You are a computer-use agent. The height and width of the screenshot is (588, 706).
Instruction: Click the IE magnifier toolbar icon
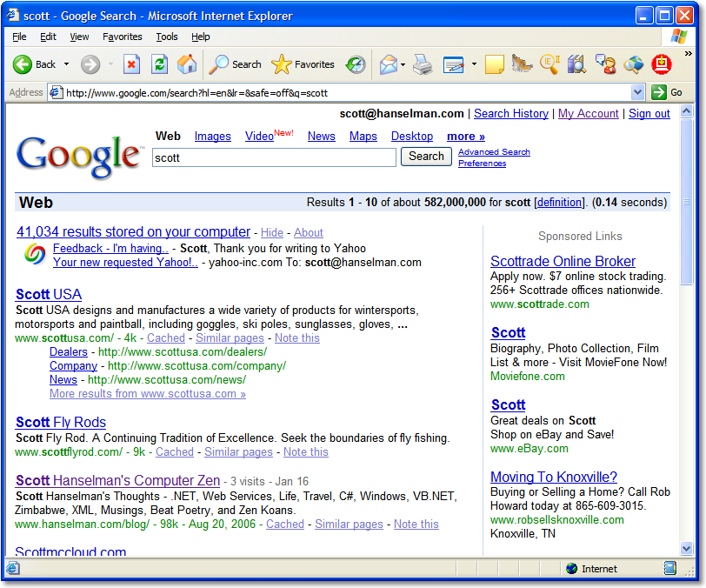pyautogui.click(x=549, y=64)
